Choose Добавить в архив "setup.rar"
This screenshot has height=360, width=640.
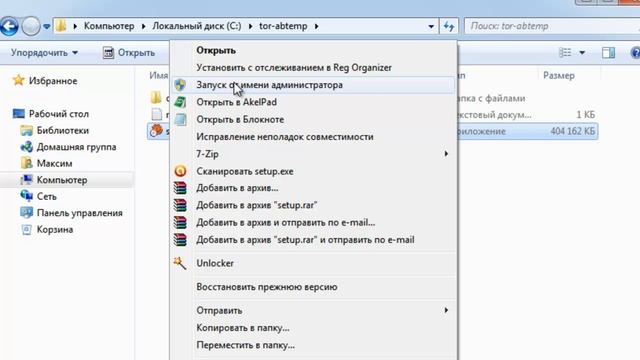[x=314, y=205]
